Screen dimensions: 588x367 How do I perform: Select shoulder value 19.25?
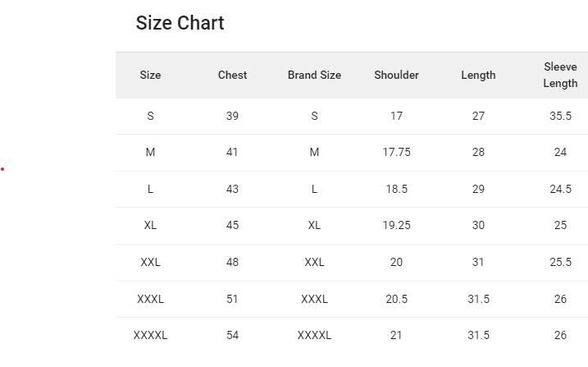coord(396,225)
